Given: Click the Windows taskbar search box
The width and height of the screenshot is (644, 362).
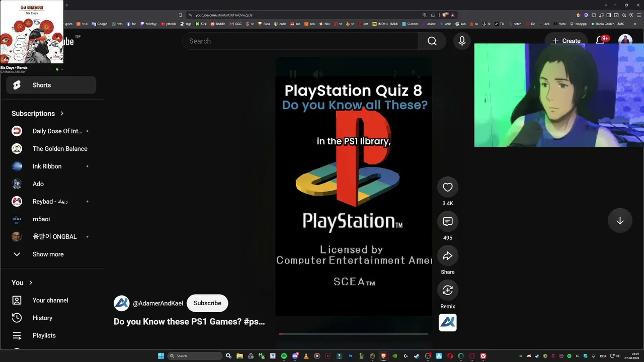Looking at the screenshot, I should click(195, 356).
